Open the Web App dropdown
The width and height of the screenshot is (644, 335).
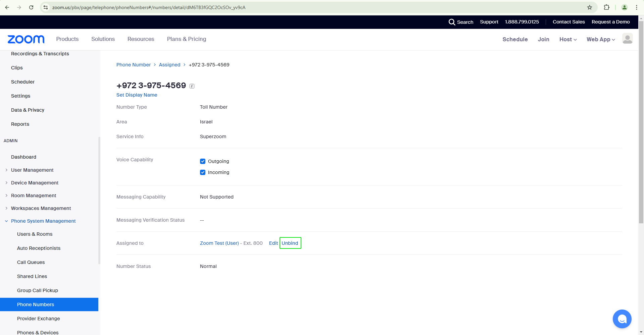(x=601, y=39)
